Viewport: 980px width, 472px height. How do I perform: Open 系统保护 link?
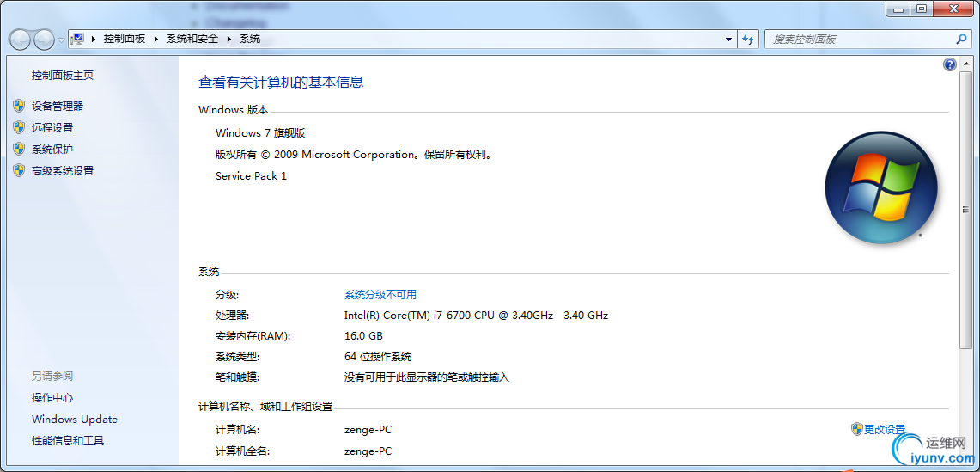pos(52,149)
